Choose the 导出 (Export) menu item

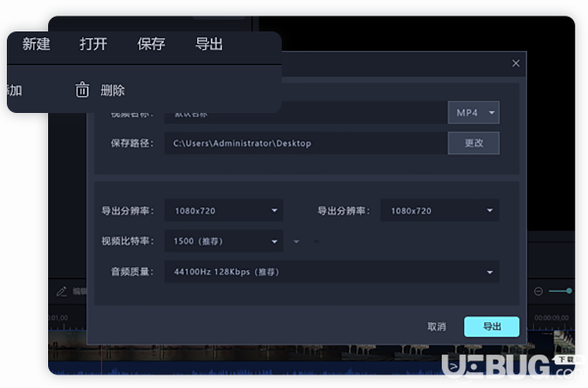[x=209, y=44]
